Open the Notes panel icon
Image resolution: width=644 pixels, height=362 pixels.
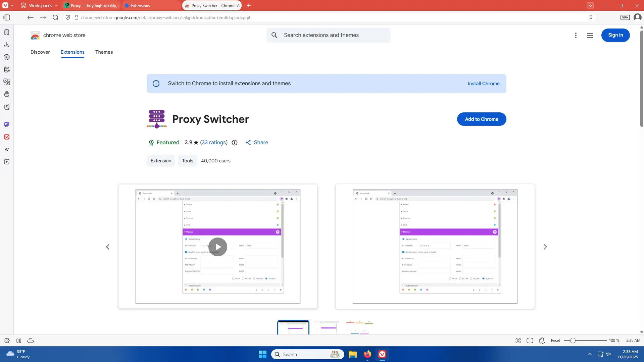7,69
